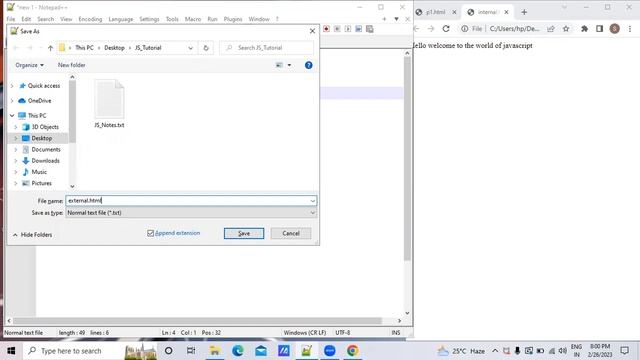This screenshot has width=640, height=360.
Task: Open the view options dropdown arrow
Action: [x=289, y=65]
